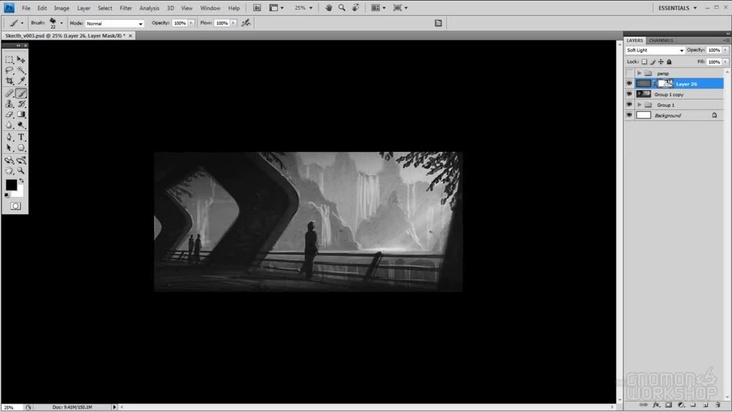Toggle airbrush mode in options bar
The height and width of the screenshot is (412, 732).
246,23
